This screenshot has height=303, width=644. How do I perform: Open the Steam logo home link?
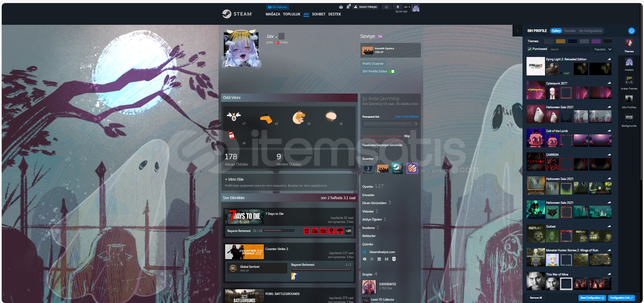click(x=237, y=14)
